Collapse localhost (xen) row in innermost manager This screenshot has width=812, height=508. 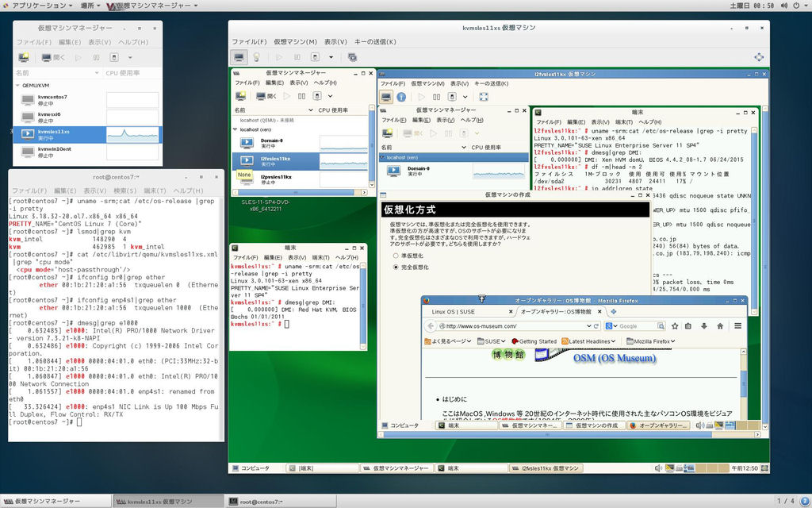pyautogui.click(x=383, y=158)
